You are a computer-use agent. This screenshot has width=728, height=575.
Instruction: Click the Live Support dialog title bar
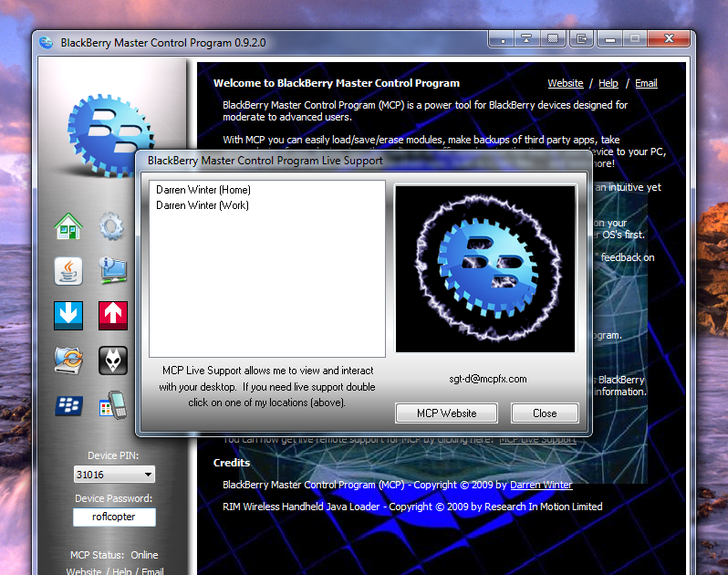pyautogui.click(x=363, y=161)
